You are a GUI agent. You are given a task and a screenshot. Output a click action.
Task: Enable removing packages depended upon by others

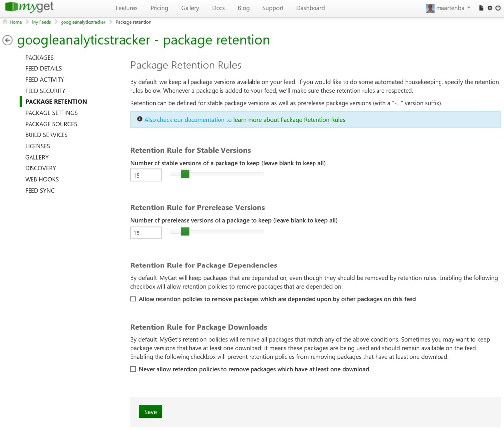pos(133,299)
